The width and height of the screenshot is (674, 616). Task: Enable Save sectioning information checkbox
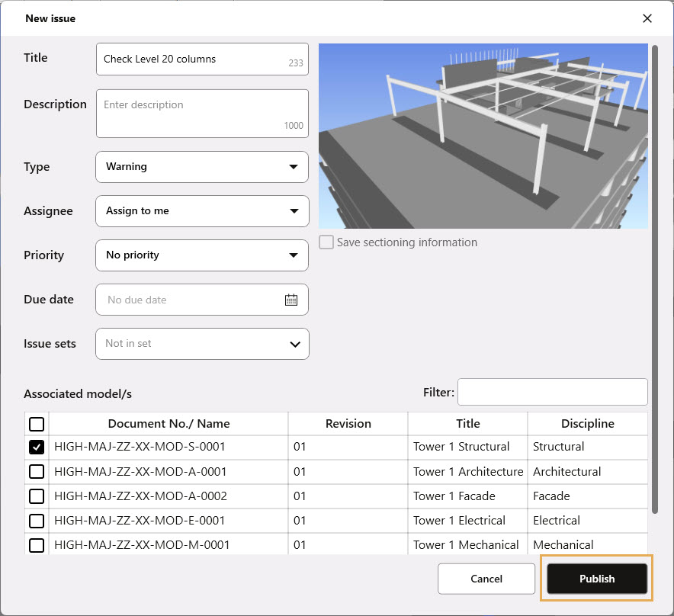click(326, 242)
